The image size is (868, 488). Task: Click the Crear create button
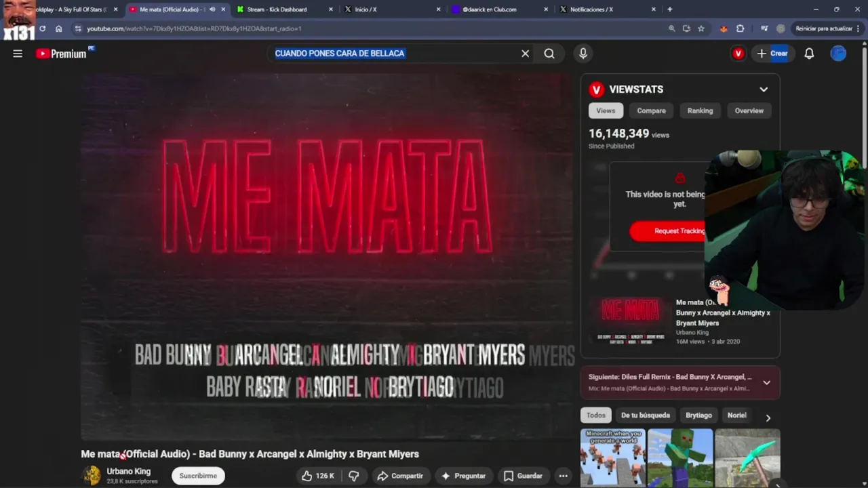click(x=772, y=54)
